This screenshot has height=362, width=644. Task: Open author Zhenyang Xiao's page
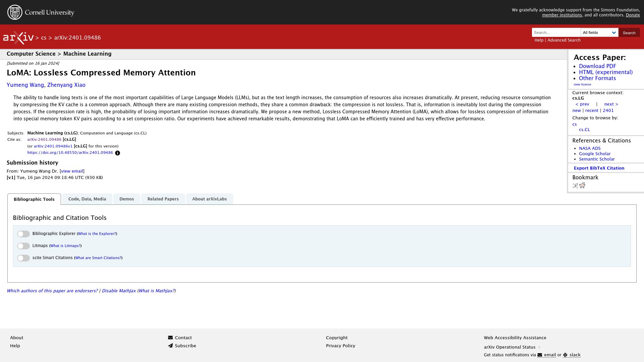(66, 85)
